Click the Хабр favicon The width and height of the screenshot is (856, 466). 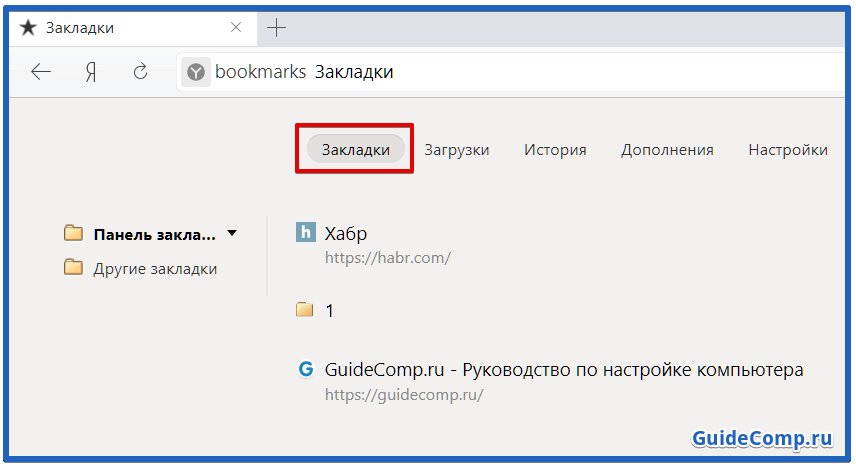tap(306, 232)
